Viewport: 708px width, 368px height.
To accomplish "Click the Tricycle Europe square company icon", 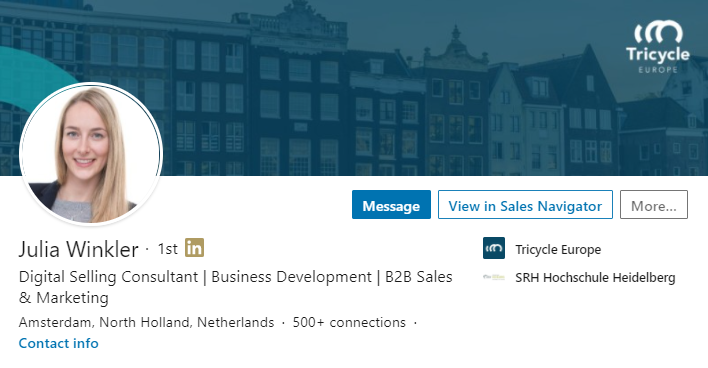I will pyautogui.click(x=494, y=248).
